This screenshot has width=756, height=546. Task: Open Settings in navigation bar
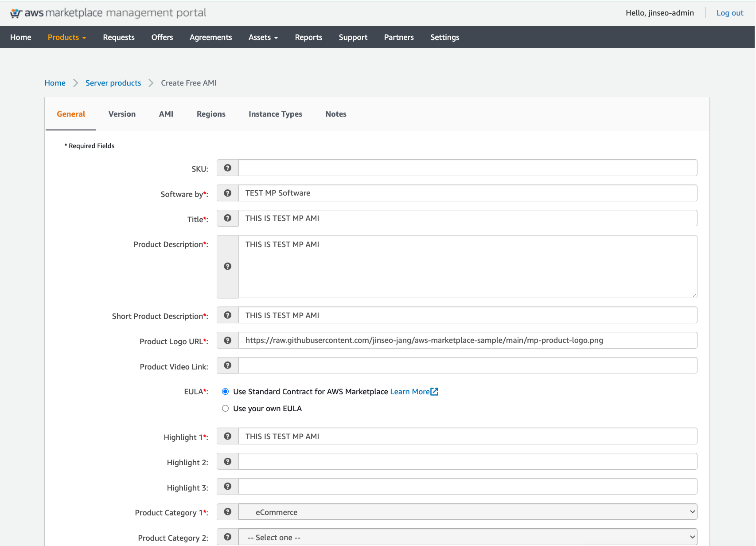pos(445,37)
